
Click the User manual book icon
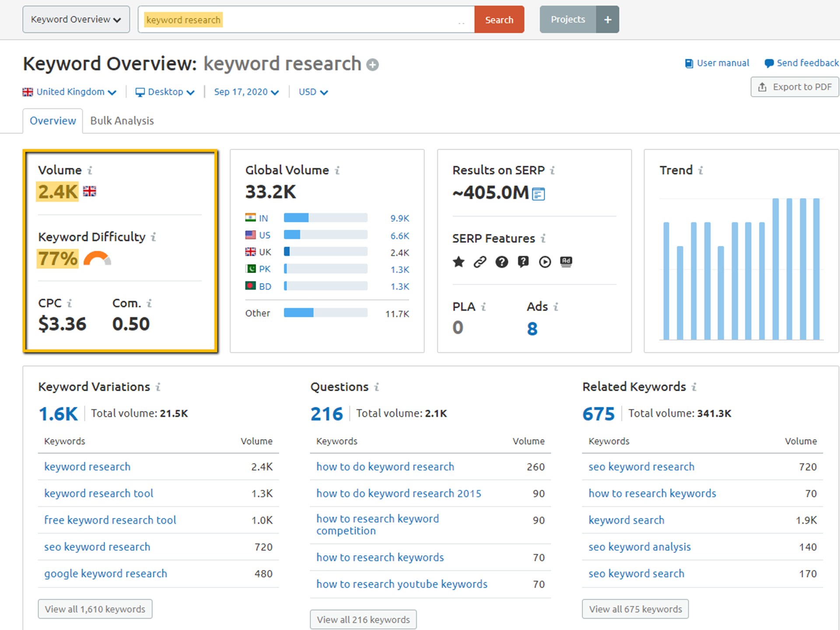coord(689,63)
